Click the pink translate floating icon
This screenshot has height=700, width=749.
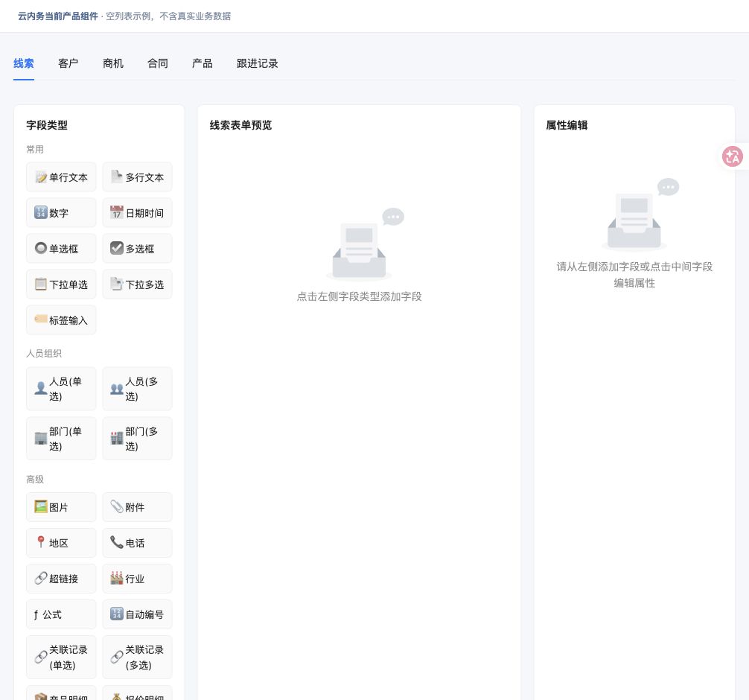pos(733,156)
